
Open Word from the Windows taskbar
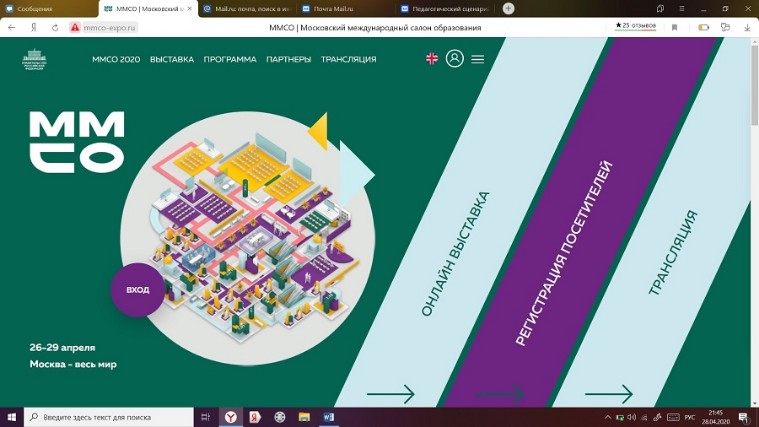pos(329,417)
